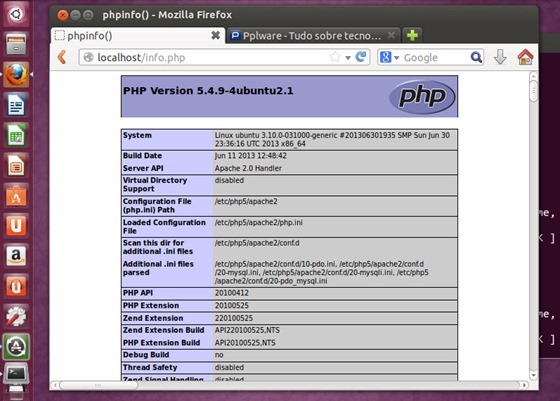Open System Settings wrench icon
560x401 pixels.
(x=16, y=316)
